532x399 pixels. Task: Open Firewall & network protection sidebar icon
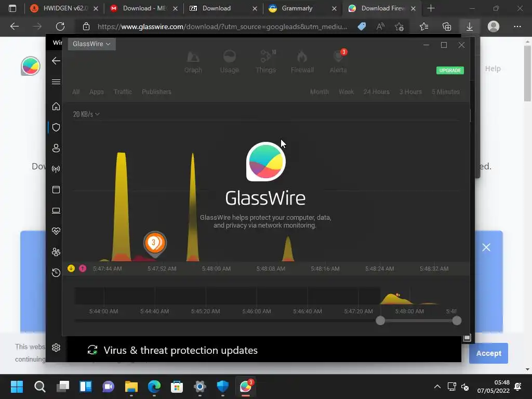[x=56, y=169]
